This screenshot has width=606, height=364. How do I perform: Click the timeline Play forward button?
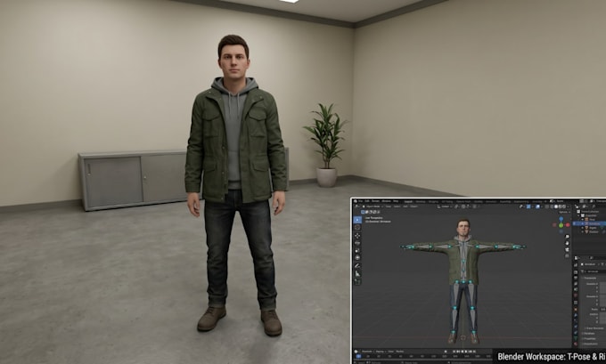coord(466,352)
